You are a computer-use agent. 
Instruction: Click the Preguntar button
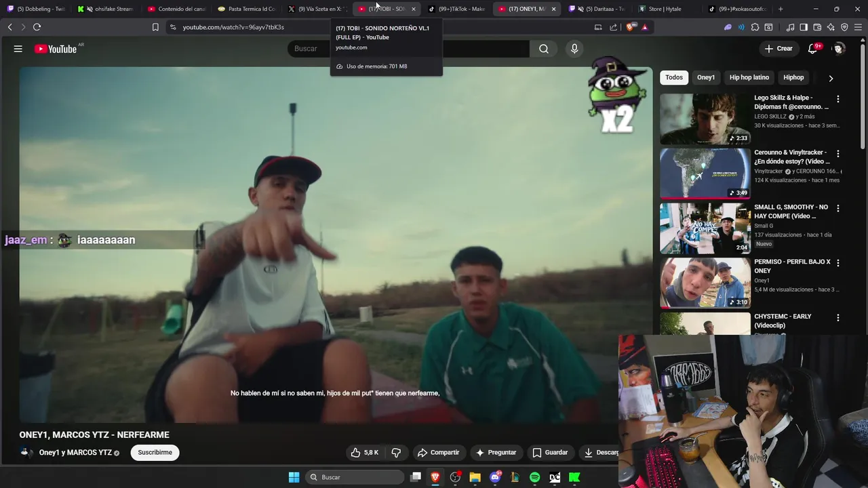(496, 452)
